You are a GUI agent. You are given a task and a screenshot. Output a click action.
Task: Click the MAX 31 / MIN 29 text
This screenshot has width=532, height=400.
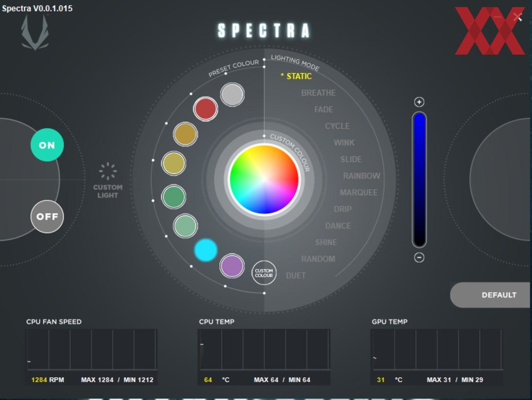(x=455, y=380)
